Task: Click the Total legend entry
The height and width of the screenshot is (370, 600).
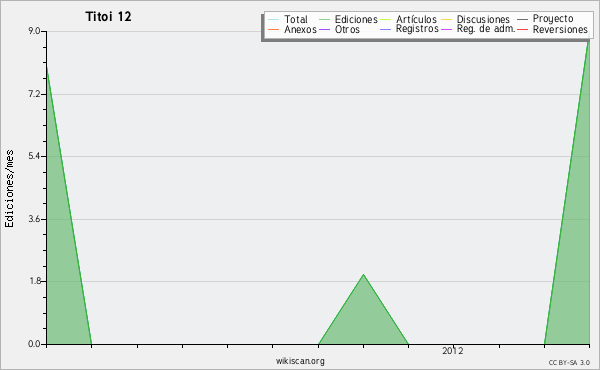Action: coord(288,19)
